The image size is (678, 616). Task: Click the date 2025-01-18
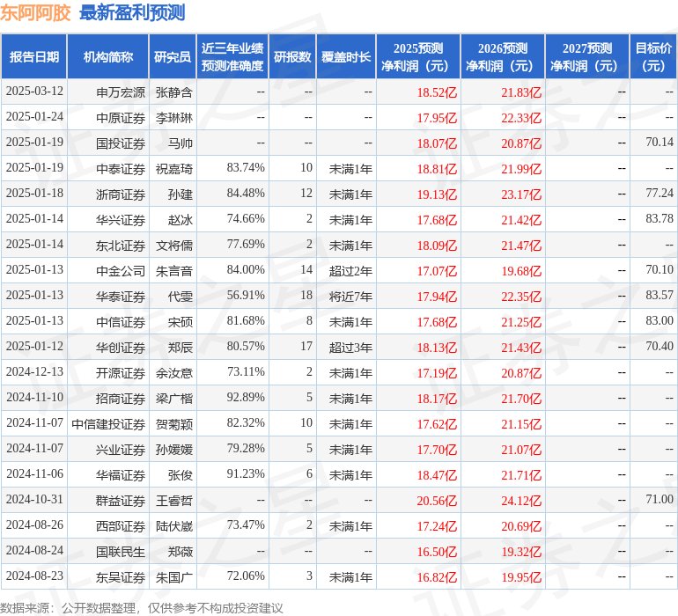(x=34, y=194)
